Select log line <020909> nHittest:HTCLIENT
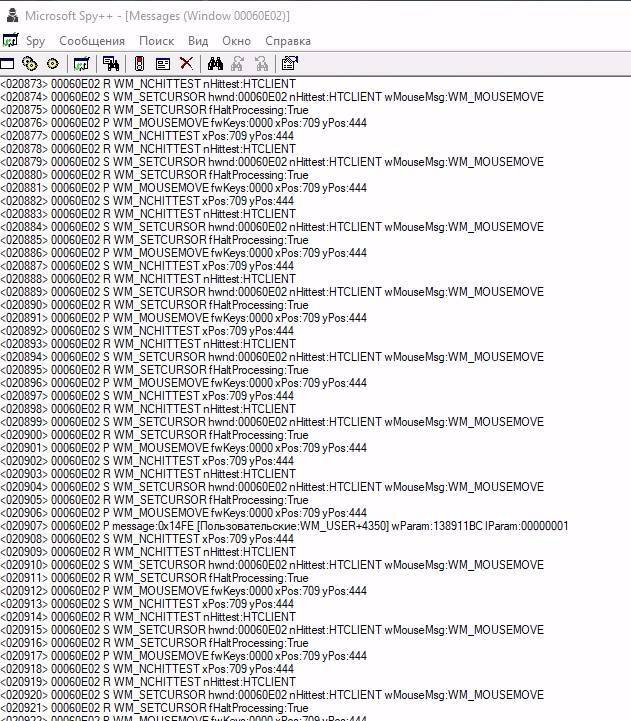The image size is (631, 721). click(148, 552)
